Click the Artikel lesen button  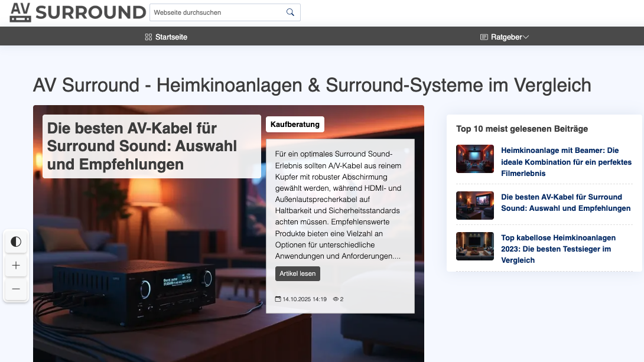point(298,273)
